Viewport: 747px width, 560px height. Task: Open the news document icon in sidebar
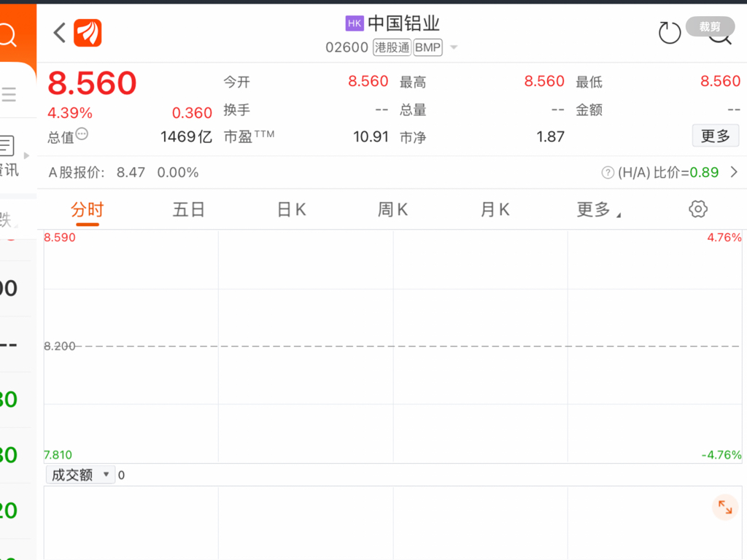click(x=7, y=146)
